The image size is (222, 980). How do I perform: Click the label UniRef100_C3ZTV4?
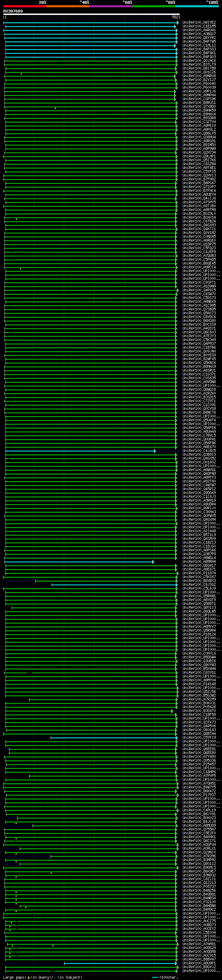point(199,122)
